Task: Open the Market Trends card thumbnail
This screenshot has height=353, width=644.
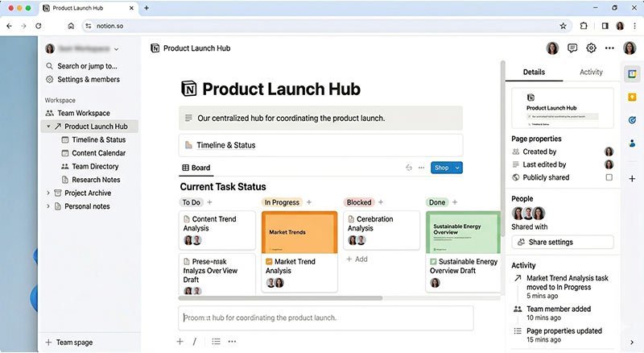Action: tap(298, 232)
